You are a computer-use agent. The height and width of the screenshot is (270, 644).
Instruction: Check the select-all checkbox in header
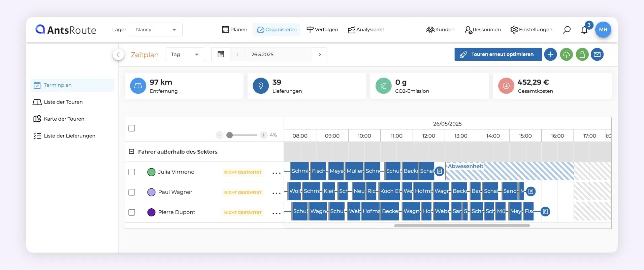point(132,128)
